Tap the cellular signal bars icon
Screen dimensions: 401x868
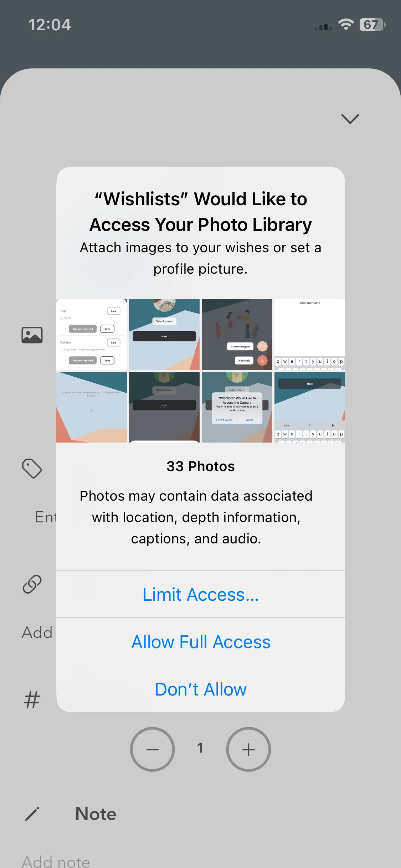[324, 26]
